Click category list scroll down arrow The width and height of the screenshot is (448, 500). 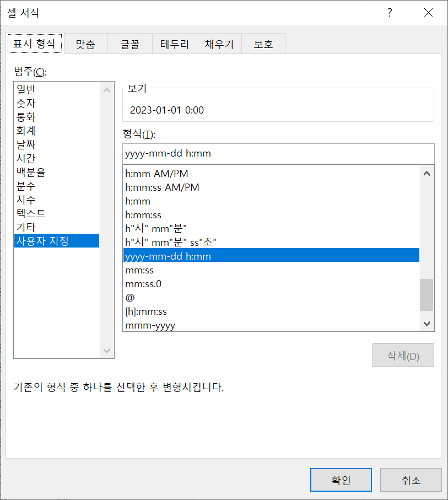click(x=107, y=351)
